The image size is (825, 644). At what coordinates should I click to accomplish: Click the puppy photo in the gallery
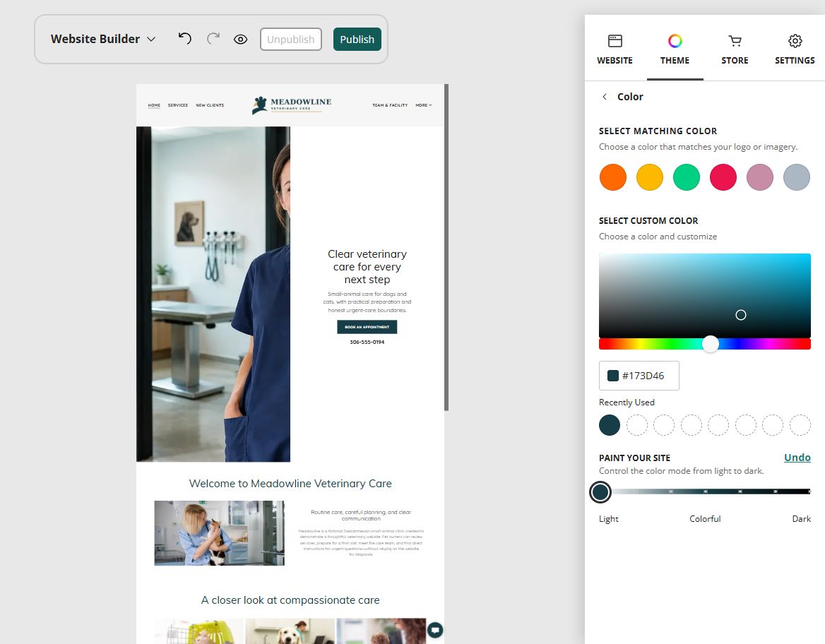(x=290, y=631)
